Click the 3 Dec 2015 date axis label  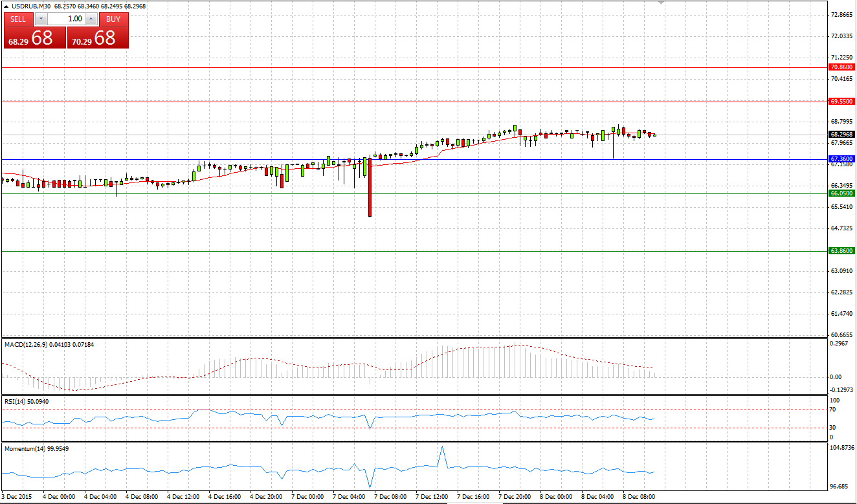[16, 497]
